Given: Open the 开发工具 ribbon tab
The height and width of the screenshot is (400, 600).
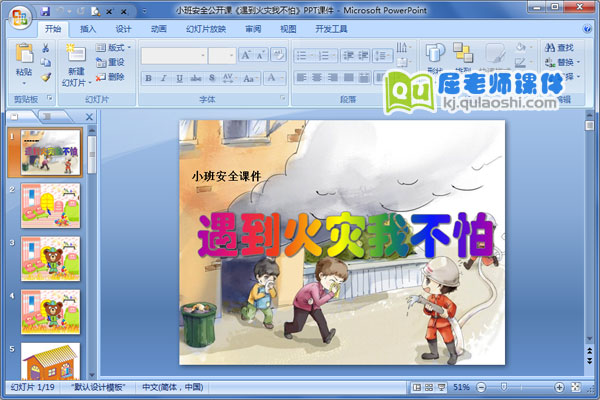Looking at the screenshot, I should tap(331, 29).
